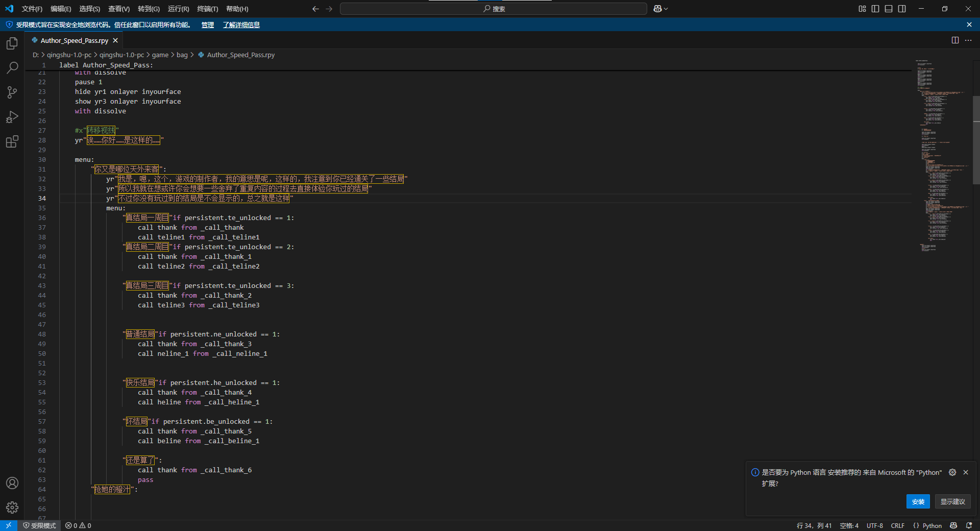Viewport: 980px width, 531px height.
Task: Click the 管理 link in the banner
Action: [x=208, y=25]
